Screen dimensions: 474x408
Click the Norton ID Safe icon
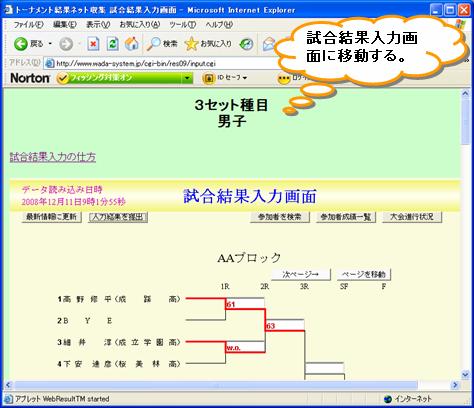(x=209, y=78)
